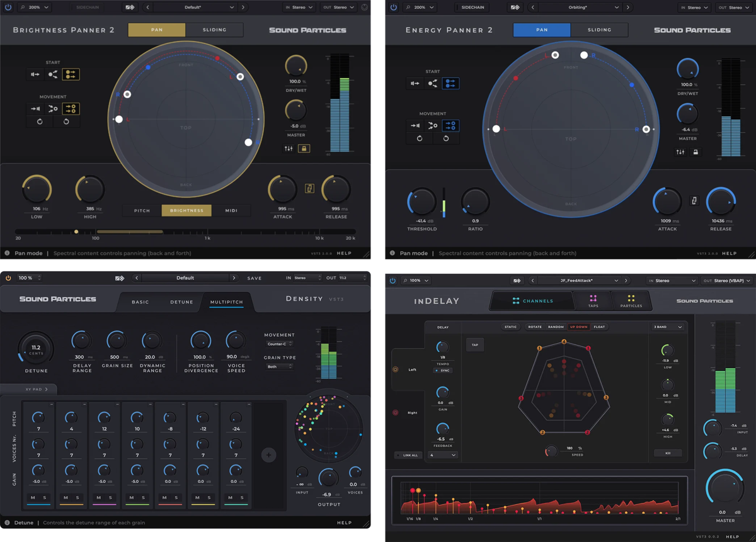
Task: Toggle power button in Brightness Panner 2
Action: (9, 8)
